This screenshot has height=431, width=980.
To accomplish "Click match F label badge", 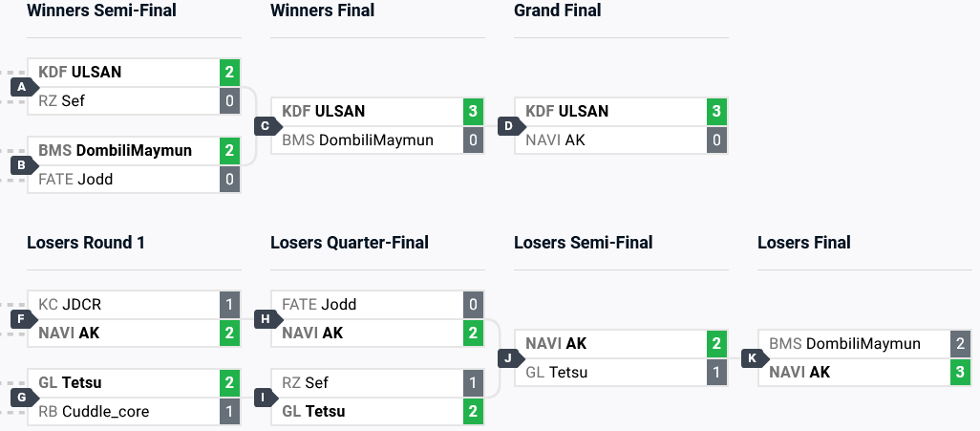I will [21, 319].
